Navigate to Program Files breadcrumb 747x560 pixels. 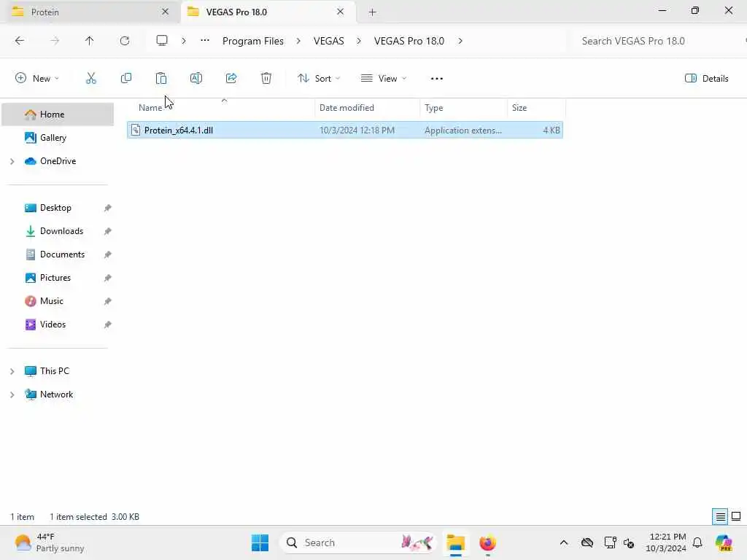click(253, 41)
